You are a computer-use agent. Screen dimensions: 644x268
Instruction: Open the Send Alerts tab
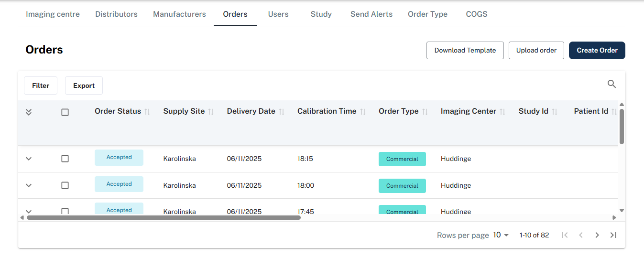click(371, 14)
